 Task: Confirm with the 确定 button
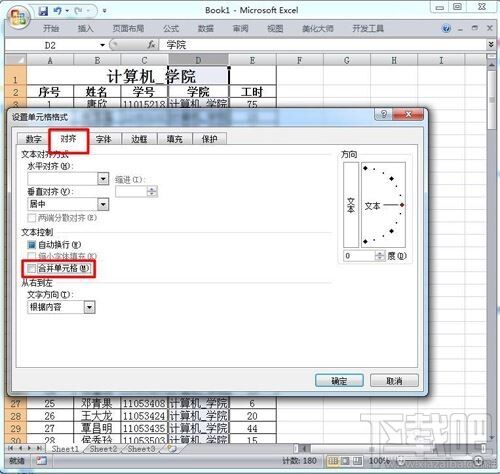(x=339, y=381)
